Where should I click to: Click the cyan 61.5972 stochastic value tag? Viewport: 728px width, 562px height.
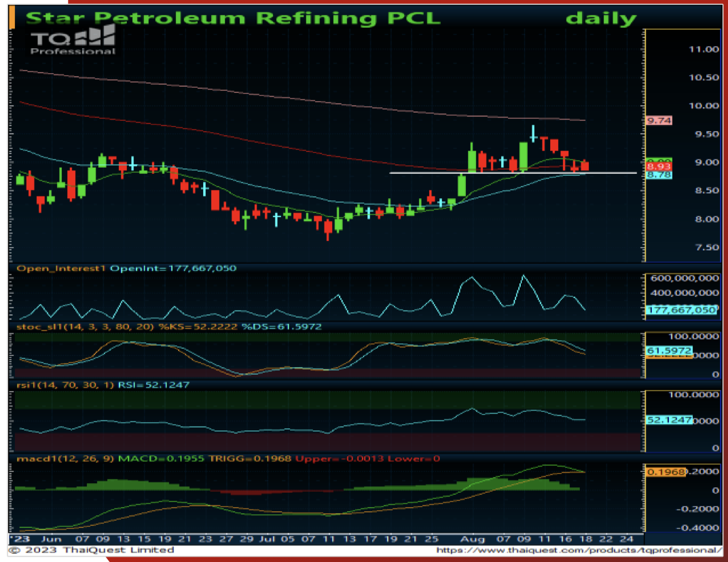click(x=669, y=351)
